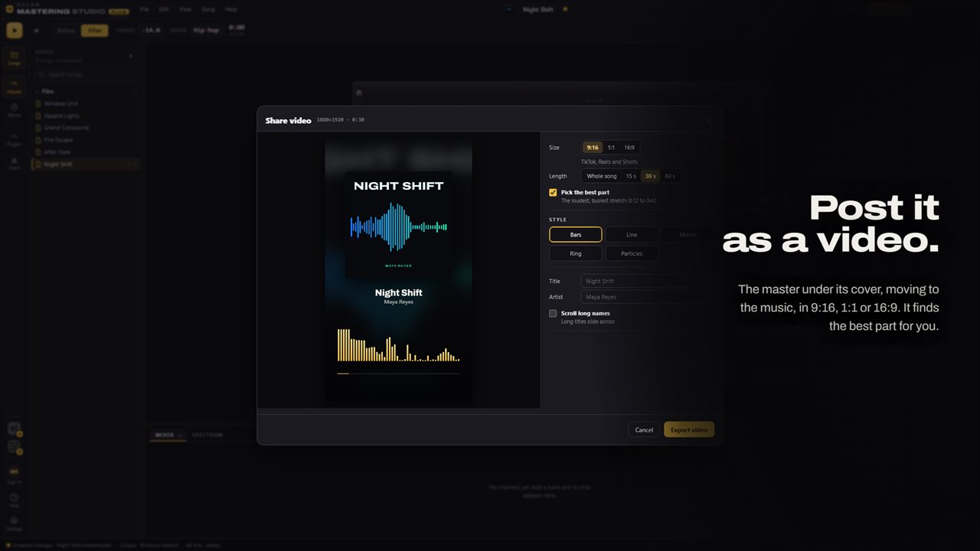This screenshot has height=551, width=980.
Task: Select the Mirror visualizer style
Action: click(688, 235)
